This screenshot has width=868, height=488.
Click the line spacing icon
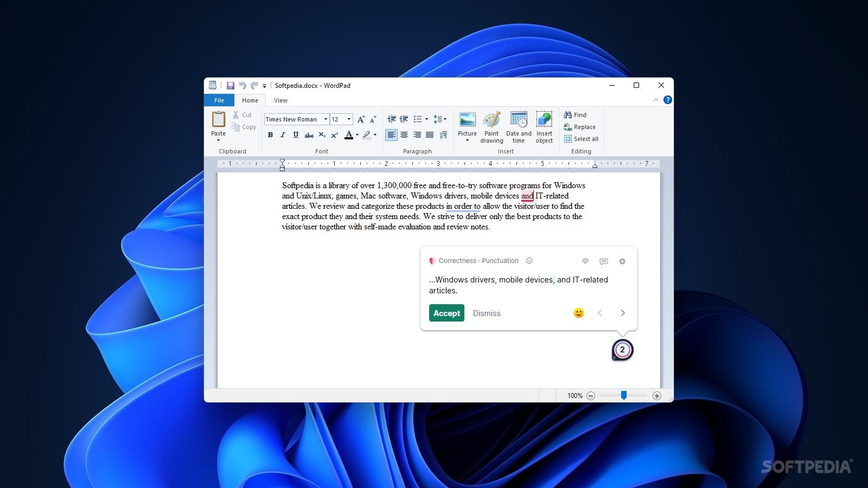[437, 119]
